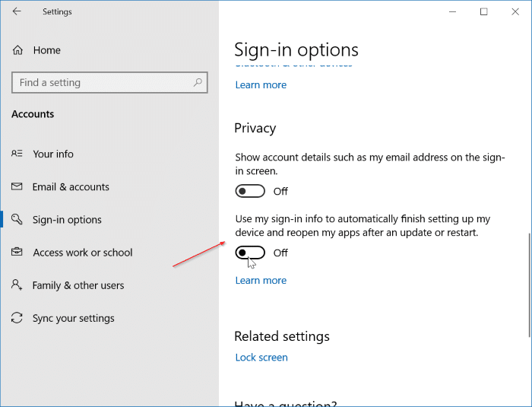Click Learn more above Privacy section
The width and height of the screenshot is (532, 407).
point(261,85)
